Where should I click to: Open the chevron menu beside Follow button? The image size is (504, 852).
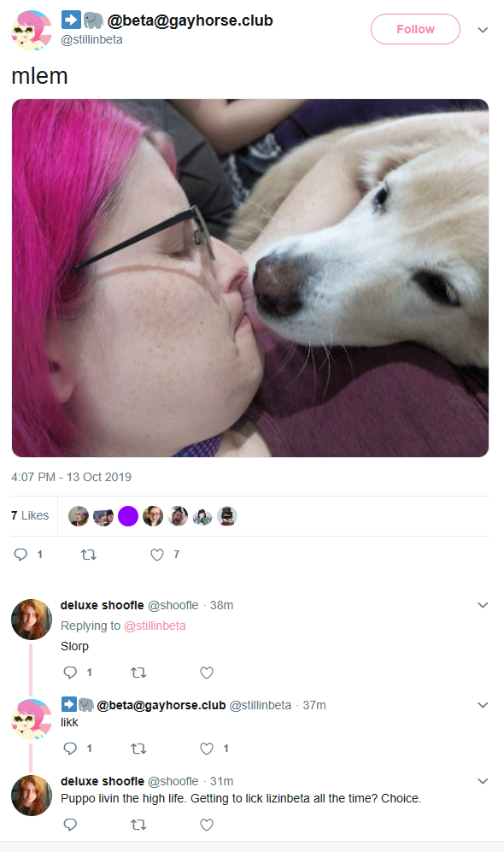[x=483, y=30]
